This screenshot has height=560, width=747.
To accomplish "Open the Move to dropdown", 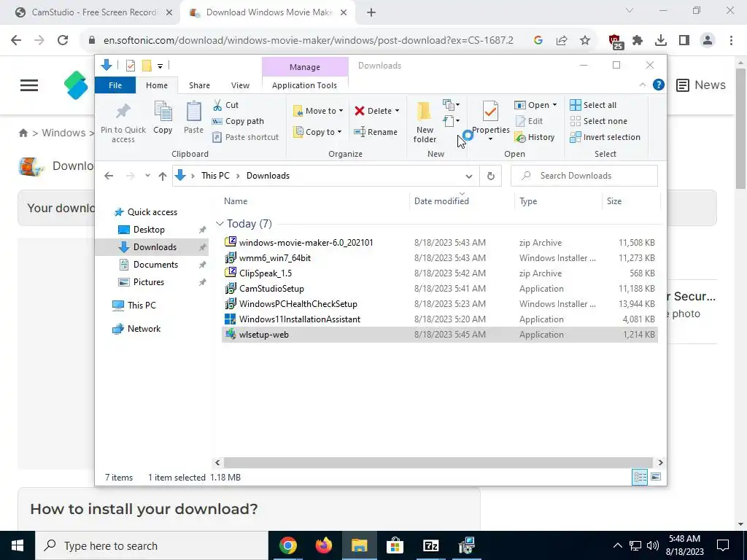I will [x=318, y=111].
